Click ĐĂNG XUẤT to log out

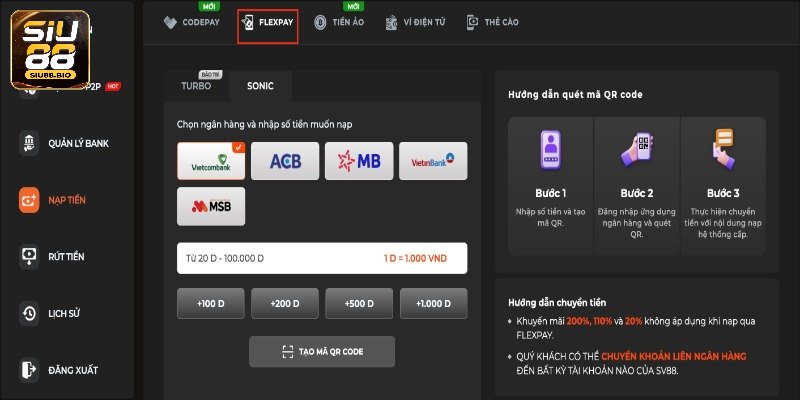[58, 370]
